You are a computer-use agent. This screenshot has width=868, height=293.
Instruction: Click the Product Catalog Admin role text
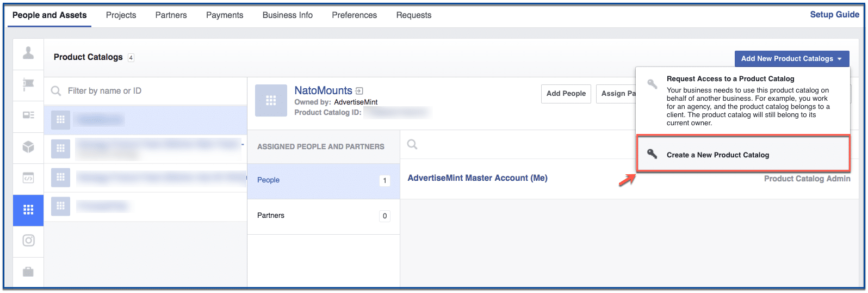tap(807, 179)
